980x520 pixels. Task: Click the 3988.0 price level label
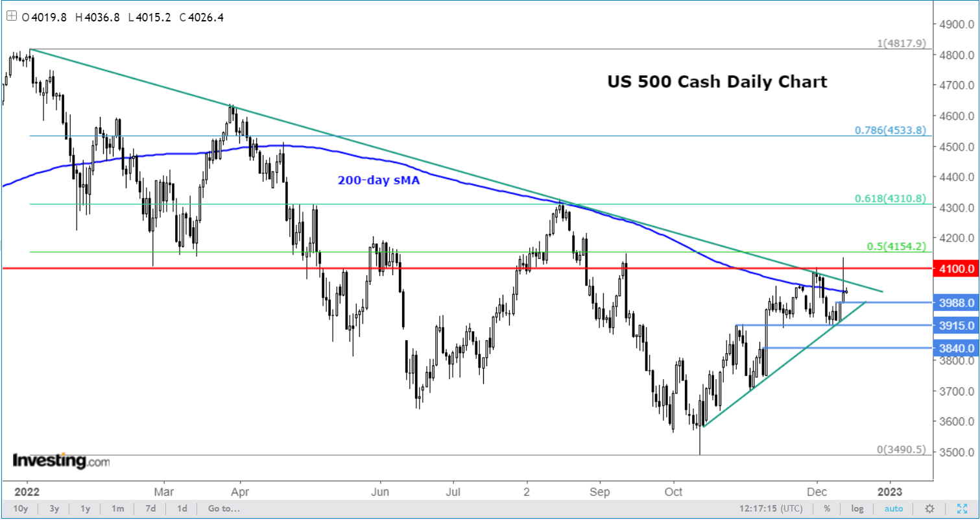point(955,303)
